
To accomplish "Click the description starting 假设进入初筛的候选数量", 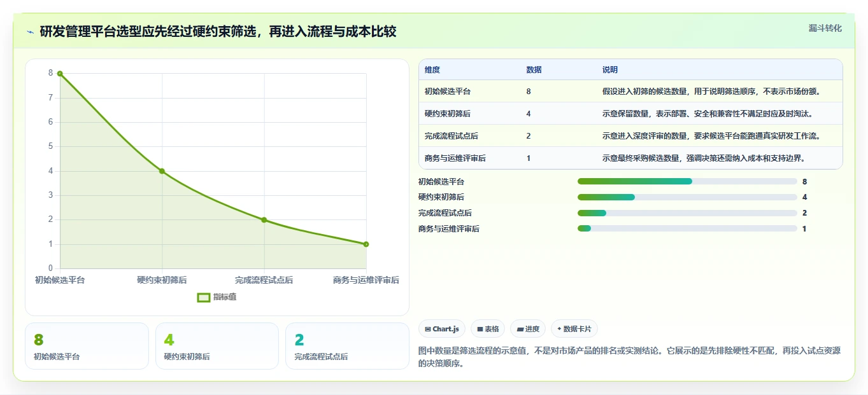I will click(x=713, y=92).
